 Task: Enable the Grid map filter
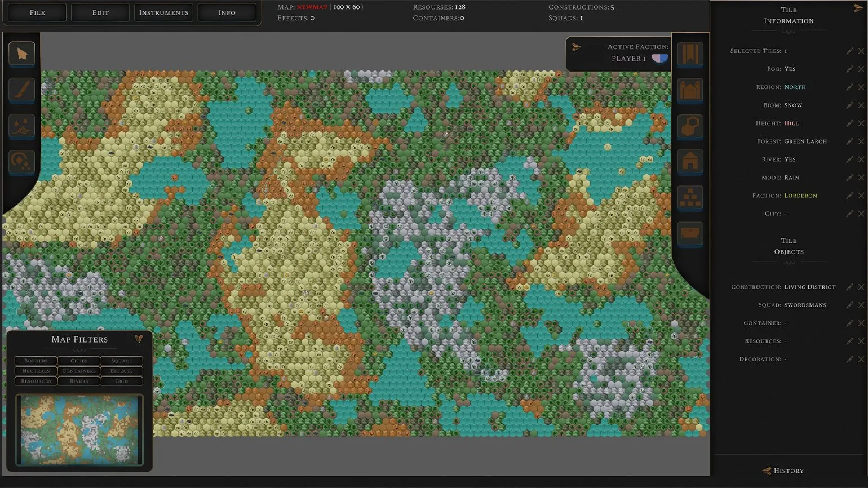click(x=122, y=381)
